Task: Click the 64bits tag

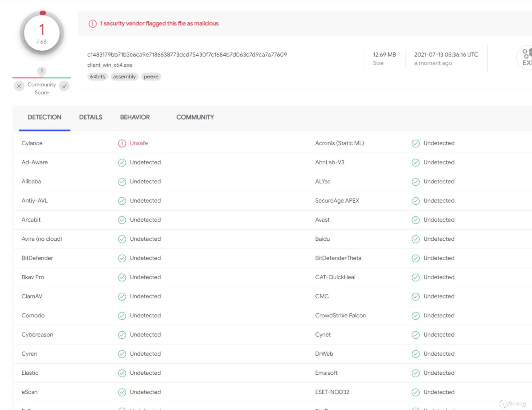Action: click(97, 77)
